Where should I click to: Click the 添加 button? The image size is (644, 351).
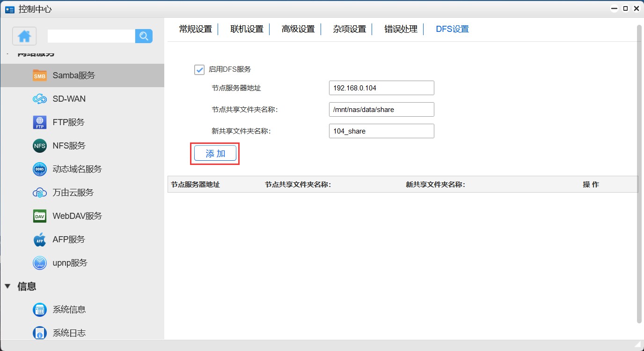(215, 154)
